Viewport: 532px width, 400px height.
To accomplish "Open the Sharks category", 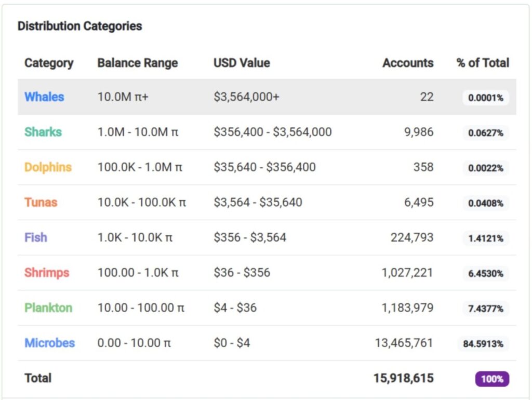I will click(43, 132).
